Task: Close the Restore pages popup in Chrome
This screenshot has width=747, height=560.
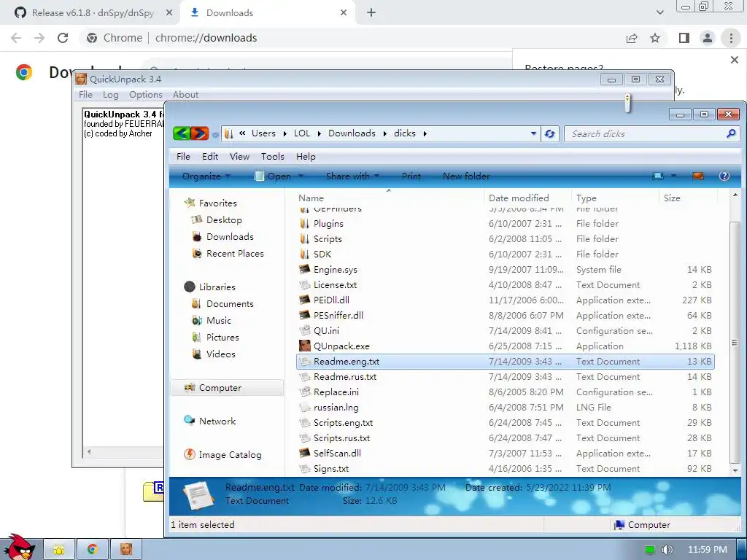Action: [735, 60]
